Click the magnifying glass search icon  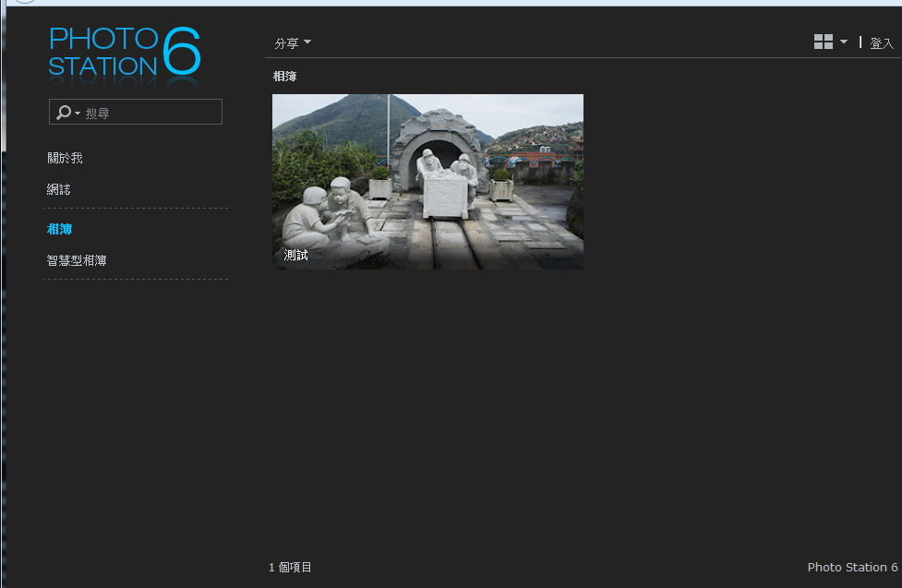[63, 113]
